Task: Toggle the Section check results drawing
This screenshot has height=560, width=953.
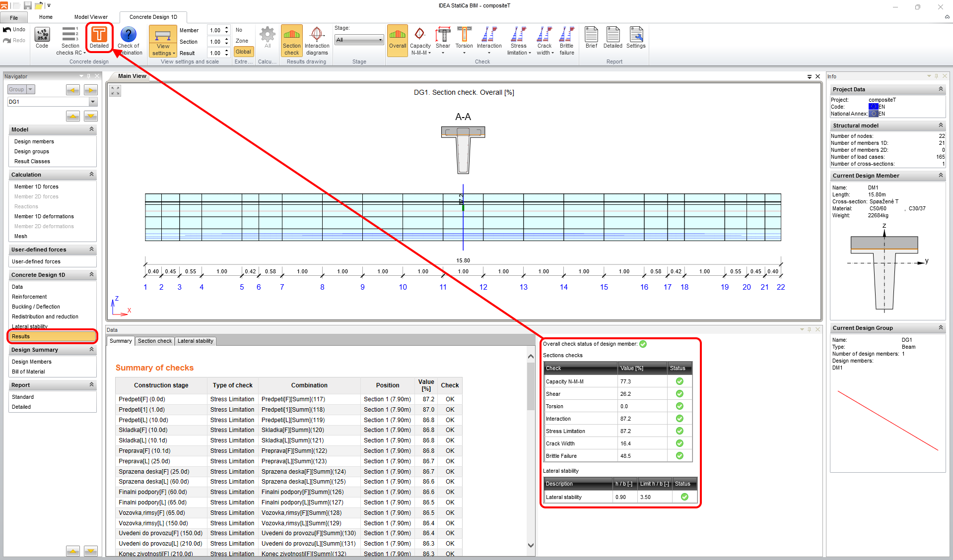Action: pos(291,40)
